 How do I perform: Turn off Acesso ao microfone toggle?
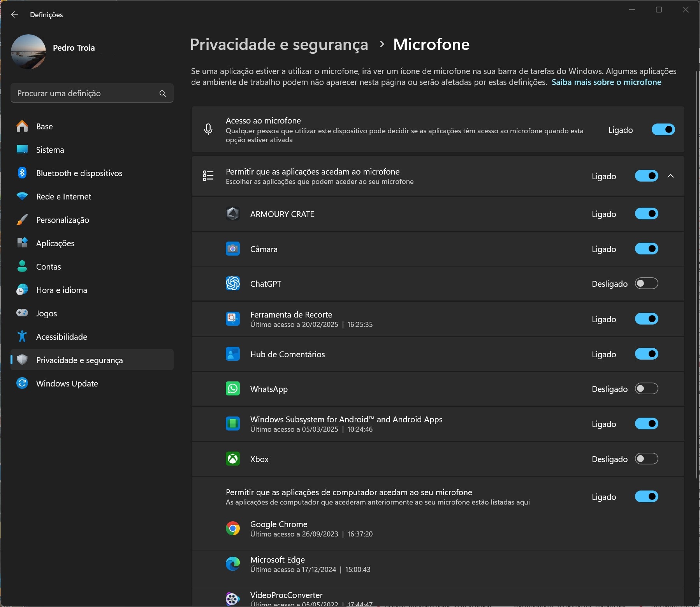tap(663, 129)
